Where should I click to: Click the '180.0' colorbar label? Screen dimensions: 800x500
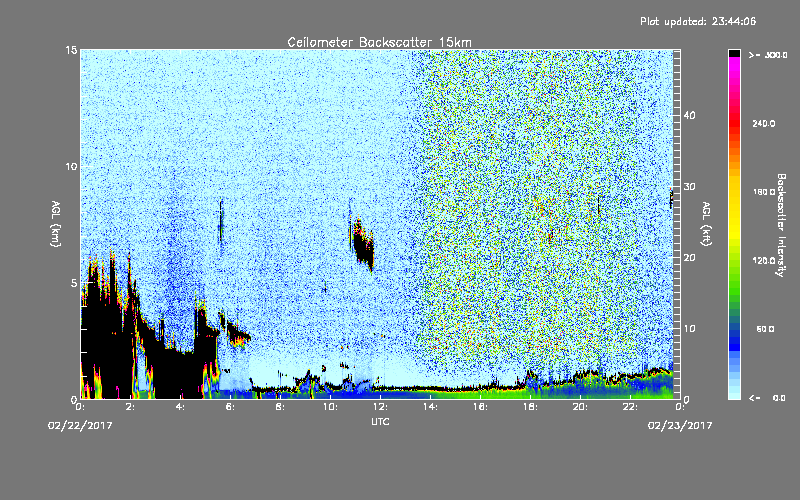[764, 192]
